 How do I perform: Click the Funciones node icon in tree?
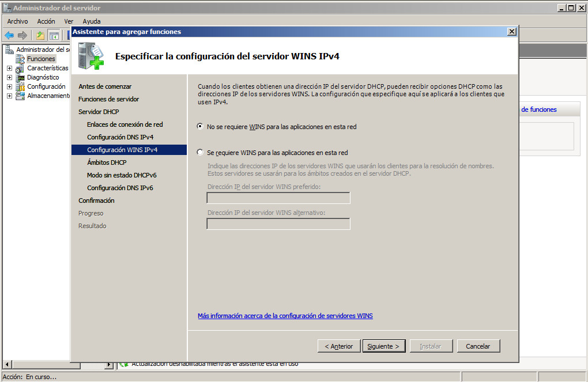(x=21, y=59)
